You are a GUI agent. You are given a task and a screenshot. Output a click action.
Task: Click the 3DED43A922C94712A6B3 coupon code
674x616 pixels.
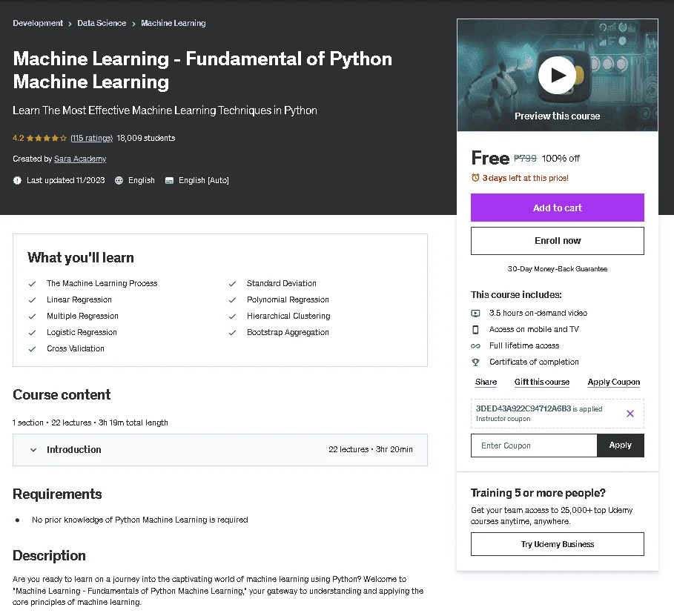523,408
